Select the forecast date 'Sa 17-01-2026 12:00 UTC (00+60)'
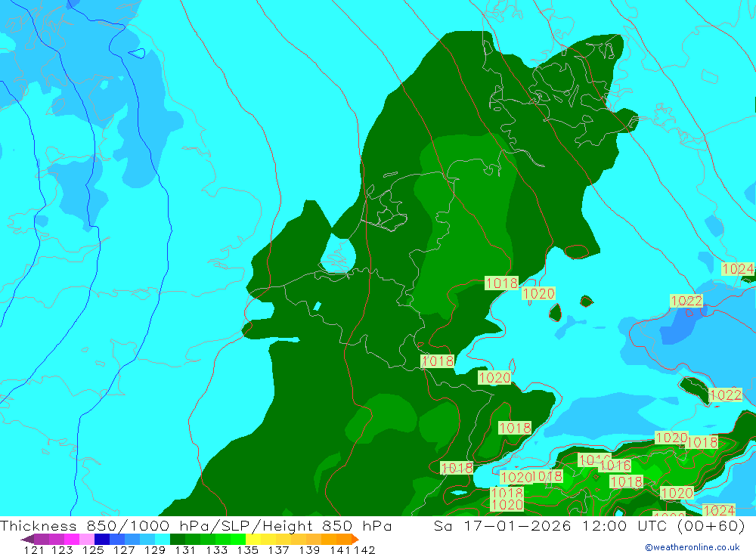The width and height of the screenshot is (756, 554). pos(590,525)
